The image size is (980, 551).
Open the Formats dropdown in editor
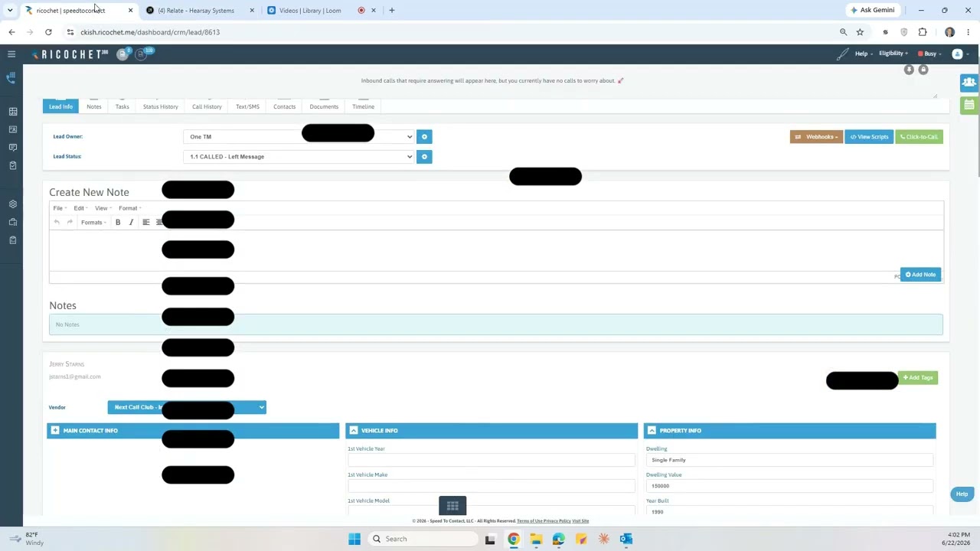point(93,223)
